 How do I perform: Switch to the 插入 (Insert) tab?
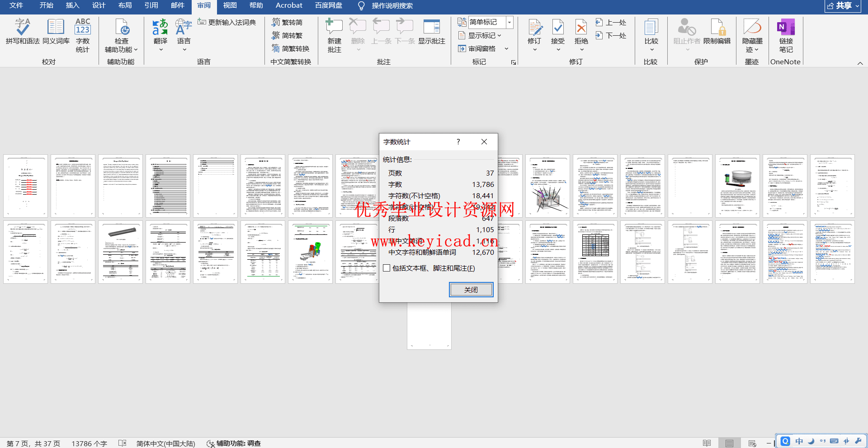(72, 5)
